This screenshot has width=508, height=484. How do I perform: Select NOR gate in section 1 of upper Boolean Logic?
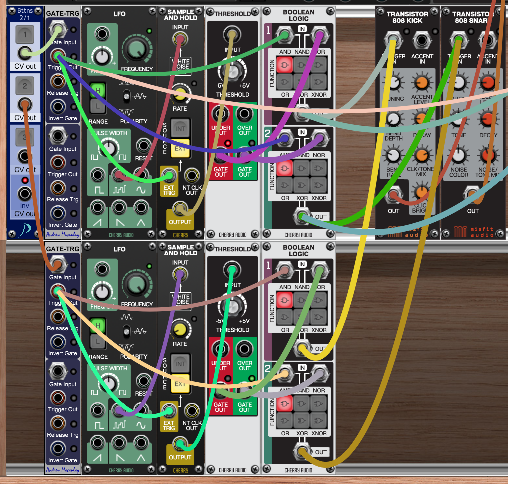[x=318, y=65]
